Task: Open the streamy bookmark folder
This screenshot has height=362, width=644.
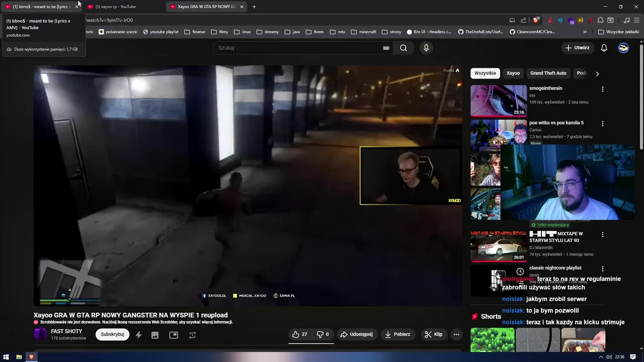Action: [267, 32]
